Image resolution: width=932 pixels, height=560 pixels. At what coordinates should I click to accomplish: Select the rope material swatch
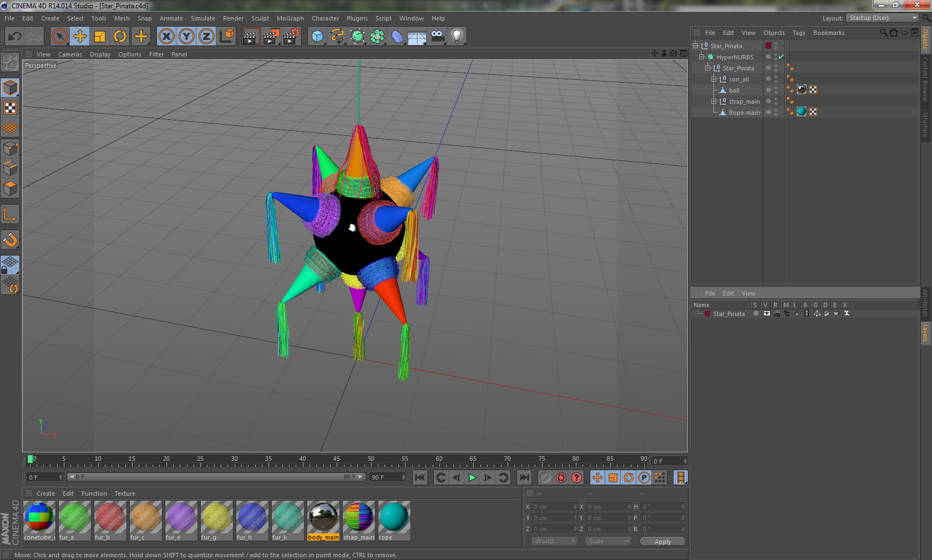[x=394, y=521]
